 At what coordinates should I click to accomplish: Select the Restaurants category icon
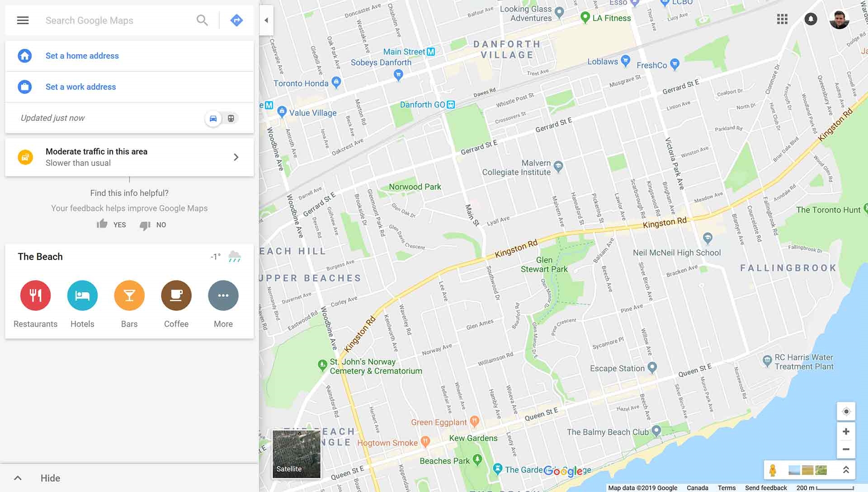click(35, 295)
